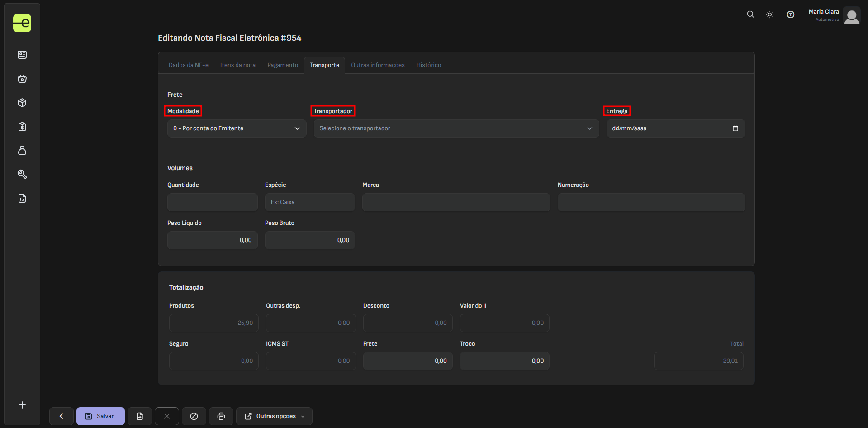This screenshot has height=428, width=868.
Task: Open the wrench tools sidebar icon
Action: (x=22, y=174)
